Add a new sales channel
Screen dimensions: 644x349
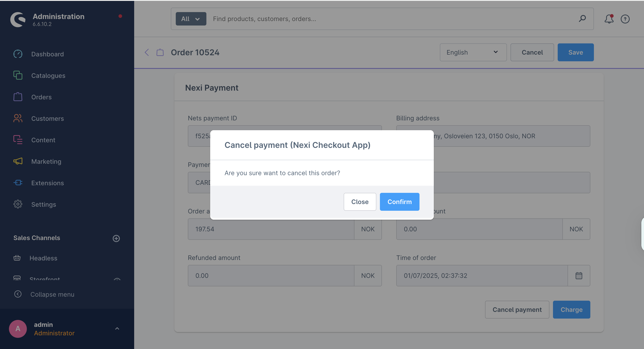tap(116, 238)
